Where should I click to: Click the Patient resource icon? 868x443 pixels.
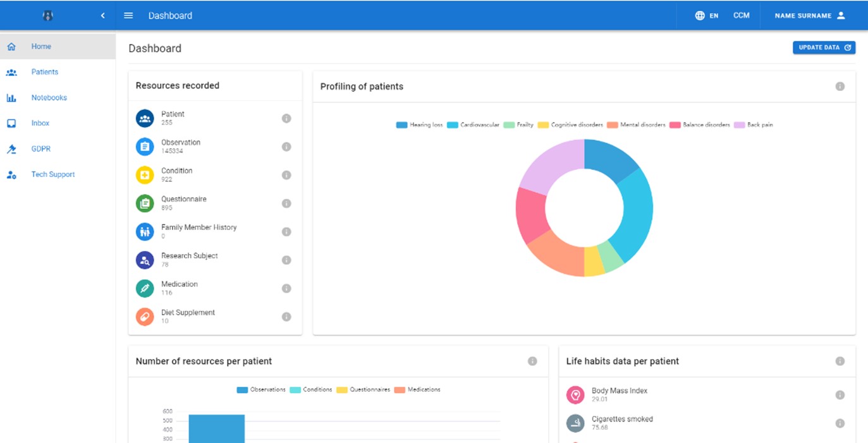(145, 118)
